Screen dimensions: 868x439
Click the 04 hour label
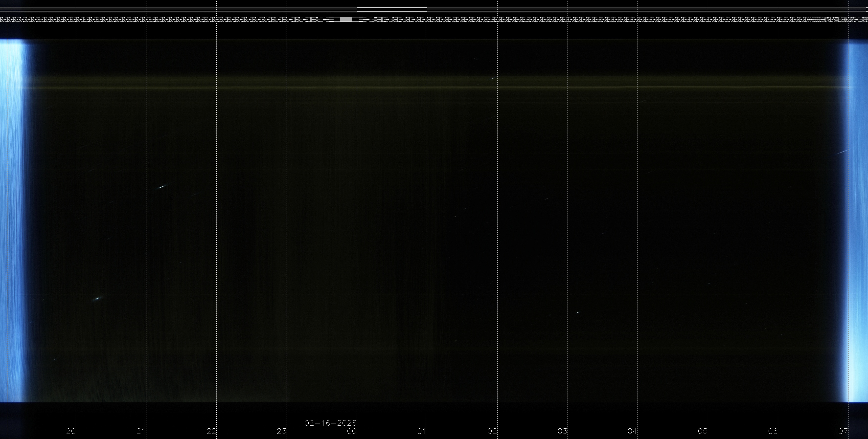click(x=633, y=431)
